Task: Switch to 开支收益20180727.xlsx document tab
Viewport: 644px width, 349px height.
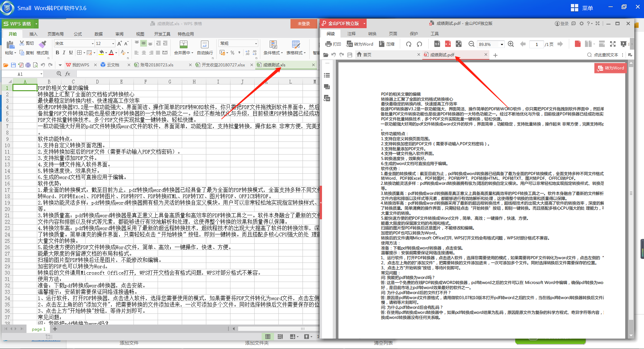Action: click(223, 65)
